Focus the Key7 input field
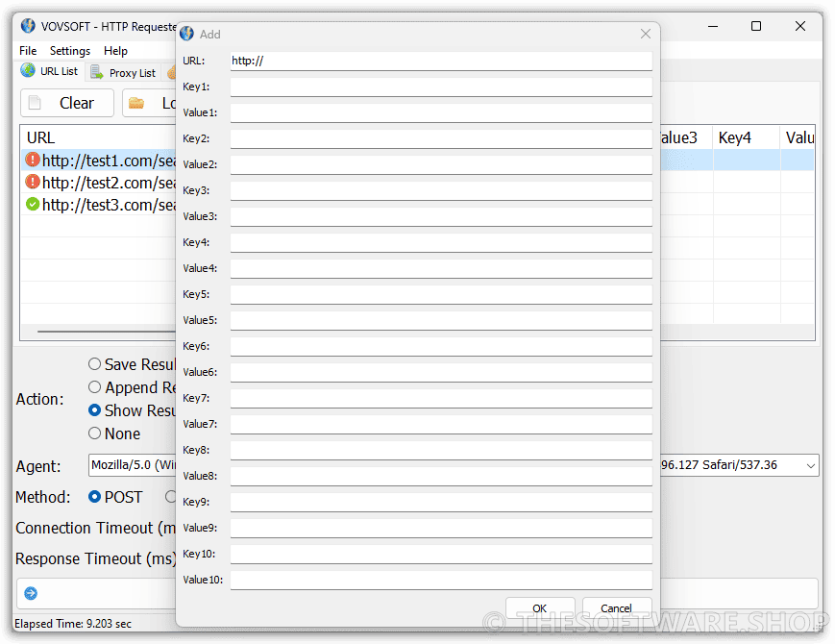 pyautogui.click(x=441, y=399)
